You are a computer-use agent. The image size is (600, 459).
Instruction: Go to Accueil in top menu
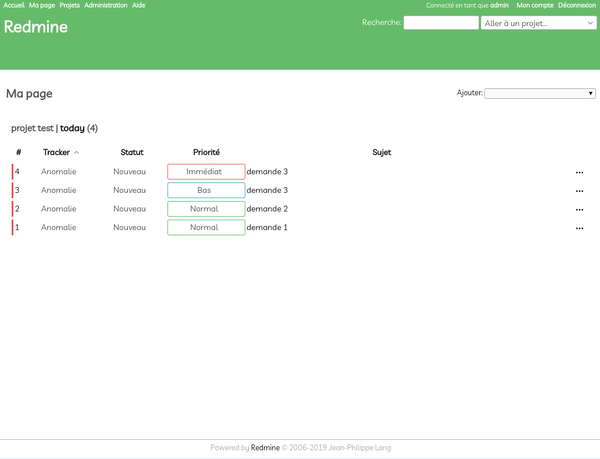click(x=14, y=5)
